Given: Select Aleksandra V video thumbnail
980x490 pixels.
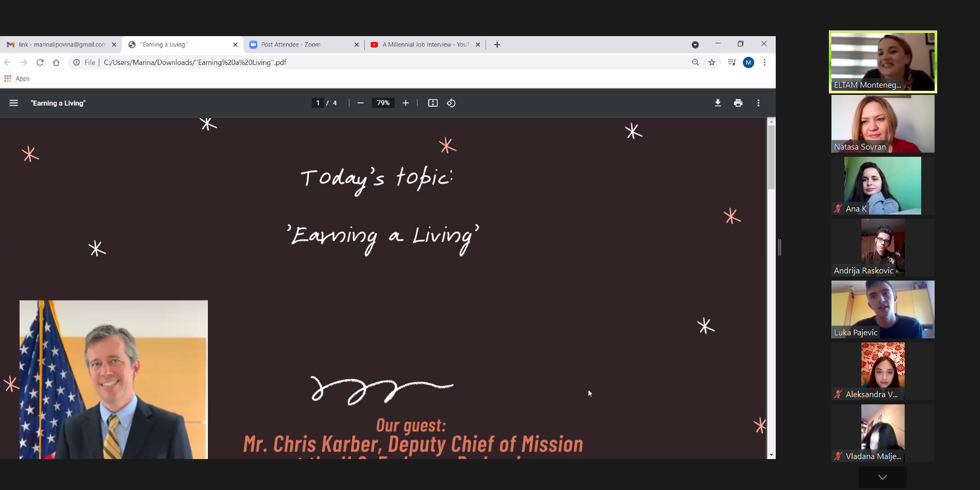Looking at the screenshot, I should pos(883,371).
